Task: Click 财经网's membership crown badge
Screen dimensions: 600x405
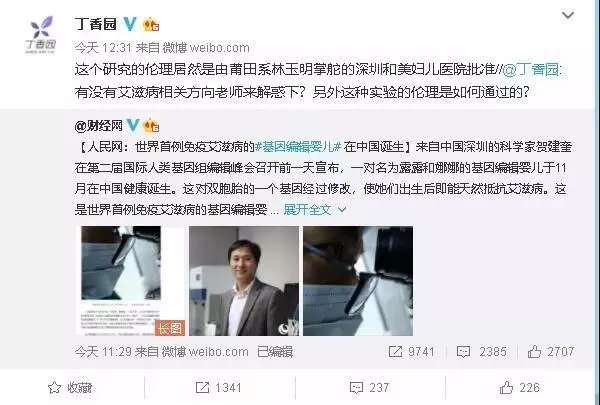Action: [x=151, y=125]
